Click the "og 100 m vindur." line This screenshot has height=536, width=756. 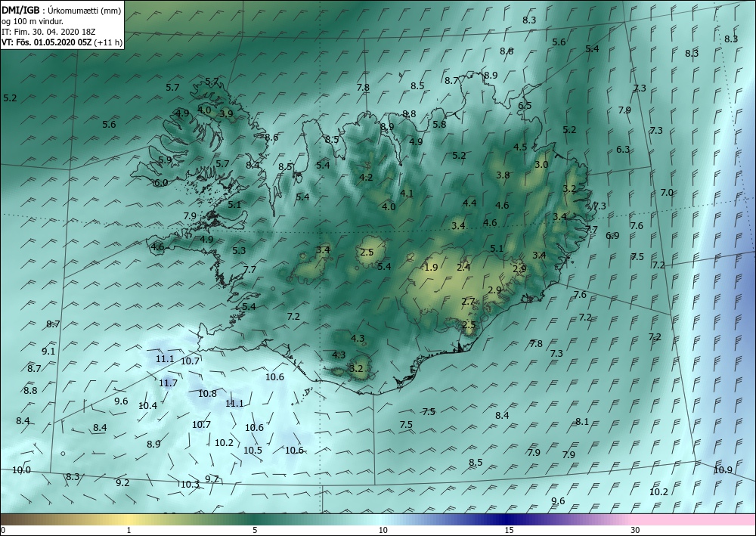pyautogui.click(x=32, y=20)
